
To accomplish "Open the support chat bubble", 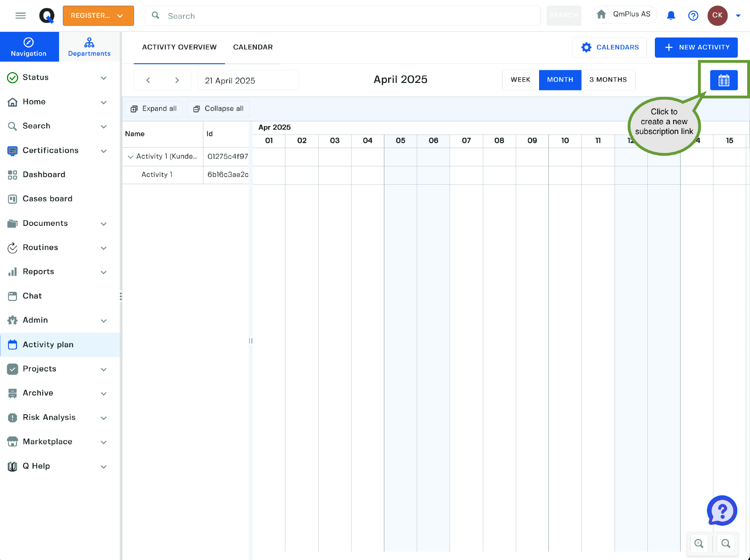I will coord(722,511).
